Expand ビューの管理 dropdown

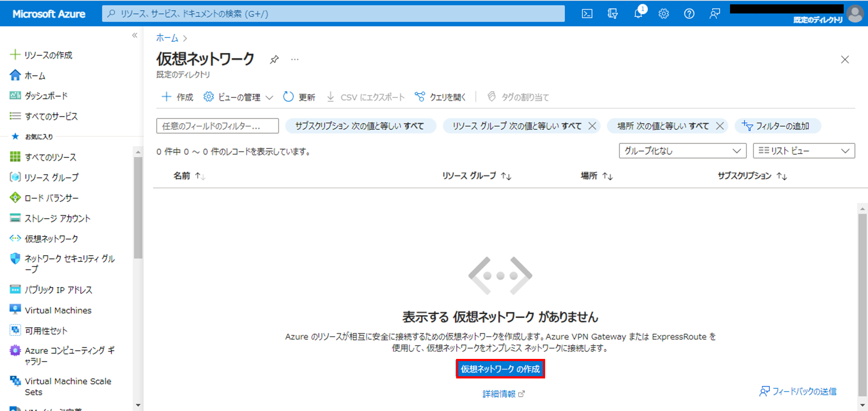click(x=238, y=97)
